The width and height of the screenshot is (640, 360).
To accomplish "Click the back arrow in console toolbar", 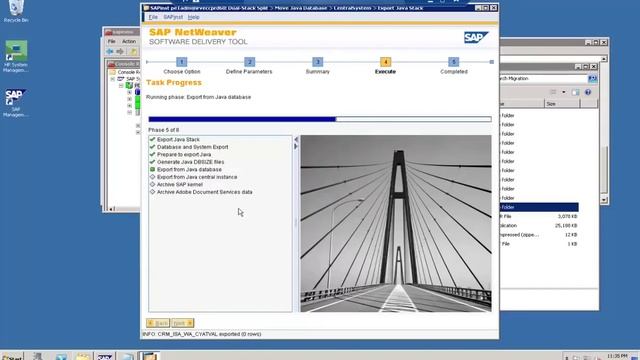I will click(110, 51).
